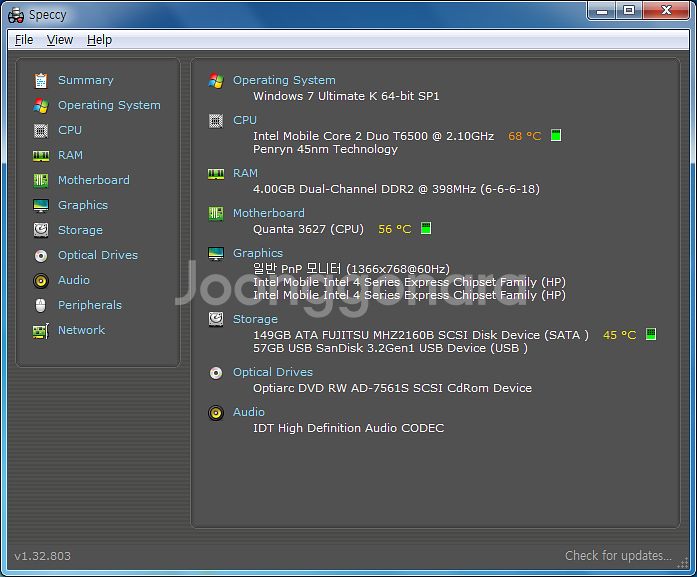Click the Optical Drives disc sidebar icon
This screenshot has height=577, width=697.
(41, 256)
